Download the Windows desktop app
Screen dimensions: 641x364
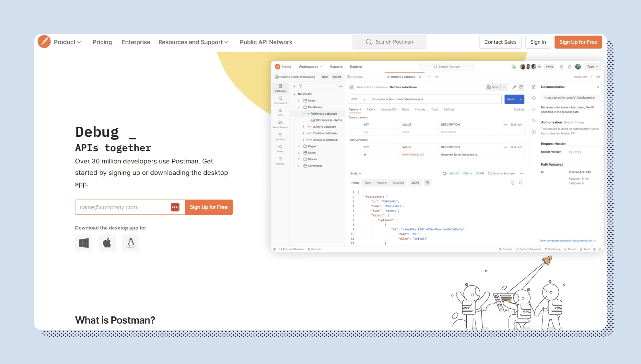83,243
